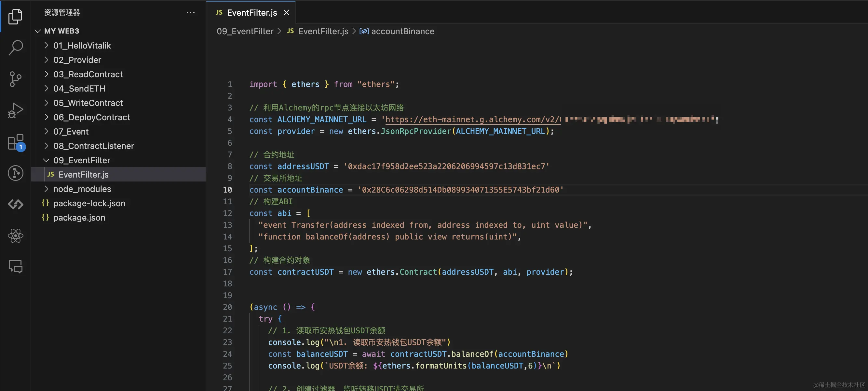This screenshot has height=391, width=868.
Task: Open the chat panel icon in activity bar
Action: (x=15, y=267)
